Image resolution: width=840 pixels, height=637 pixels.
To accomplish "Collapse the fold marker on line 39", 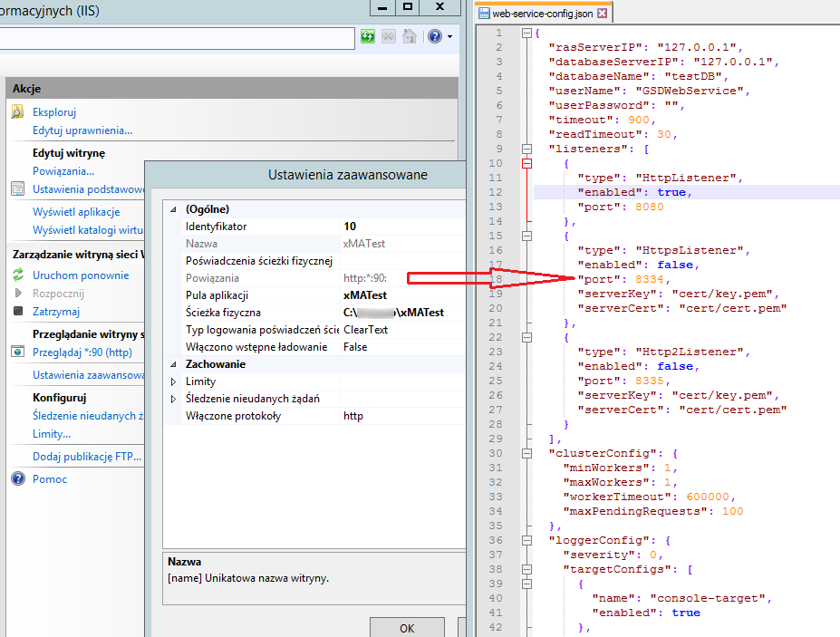I will [526, 584].
